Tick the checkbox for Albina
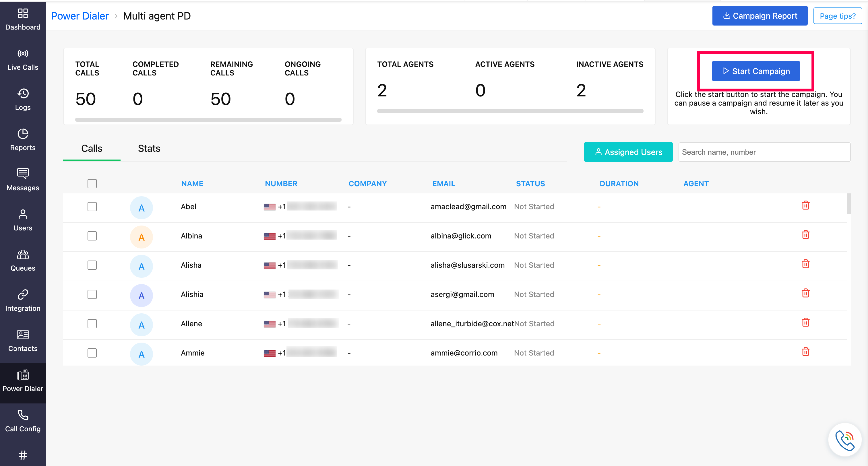Image resolution: width=868 pixels, height=466 pixels. coord(92,236)
